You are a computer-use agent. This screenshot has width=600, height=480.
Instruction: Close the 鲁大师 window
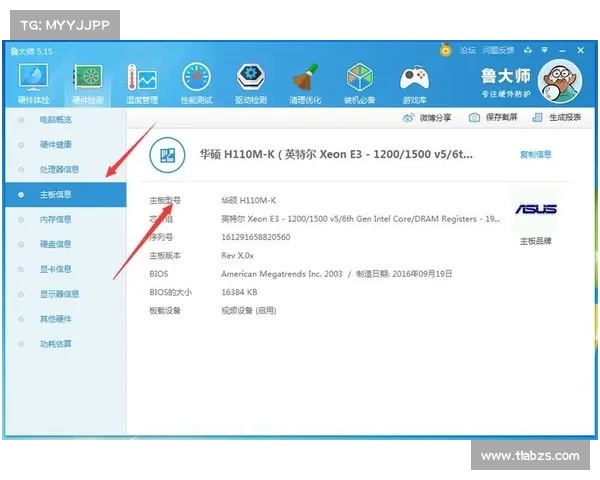click(580, 50)
